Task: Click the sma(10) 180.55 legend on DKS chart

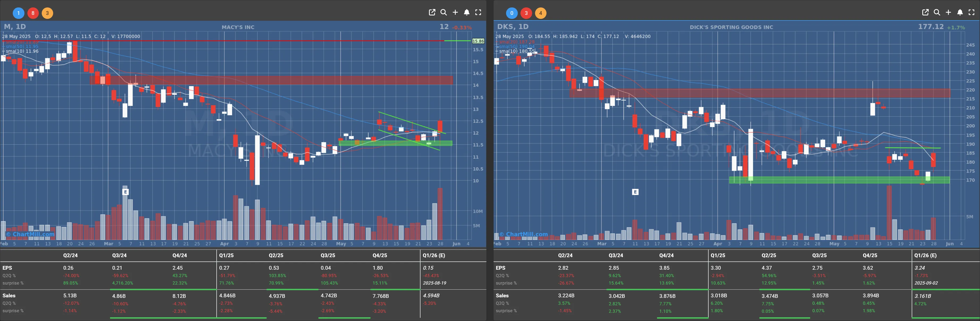Action: 517,51
